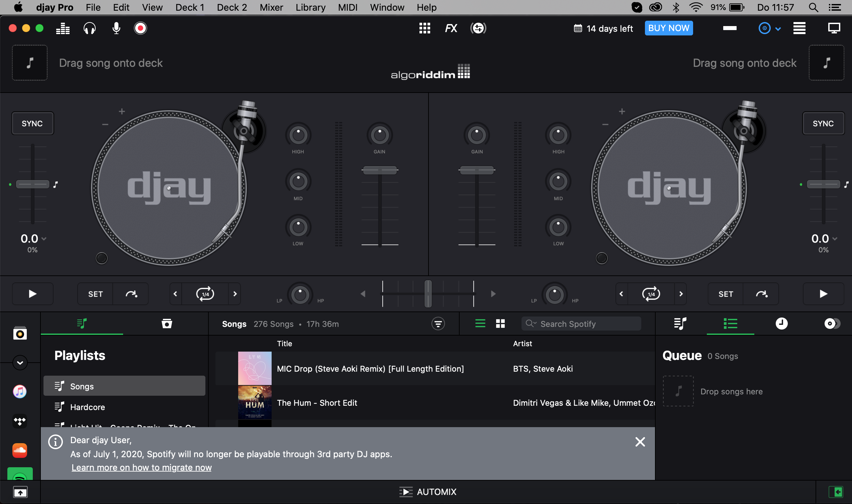Switch to the playlists tab icon
852x504 pixels.
click(x=82, y=323)
